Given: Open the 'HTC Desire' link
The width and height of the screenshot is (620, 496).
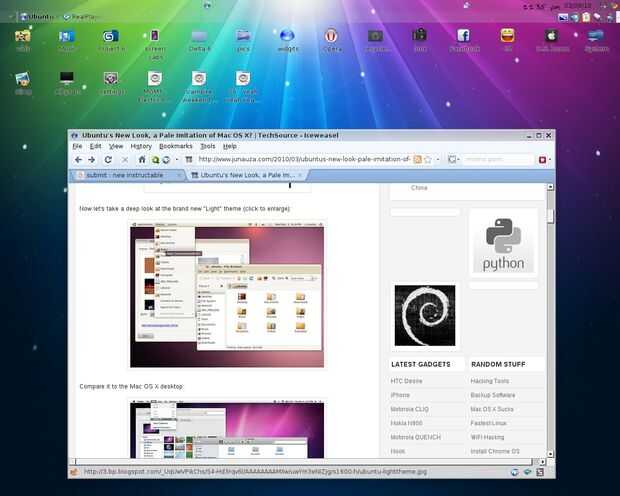Looking at the screenshot, I should coord(406,381).
